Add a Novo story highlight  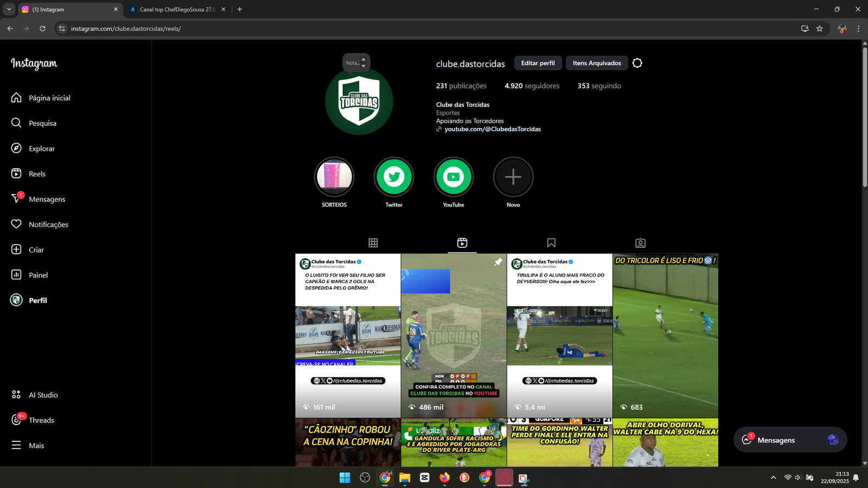coord(513,177)
